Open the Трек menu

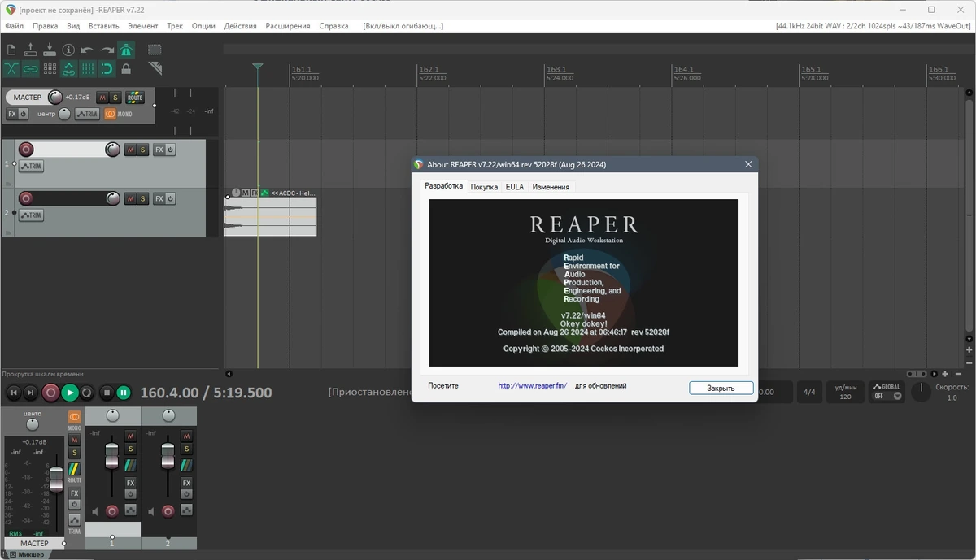pyautogui.click(x=175, y=26)
